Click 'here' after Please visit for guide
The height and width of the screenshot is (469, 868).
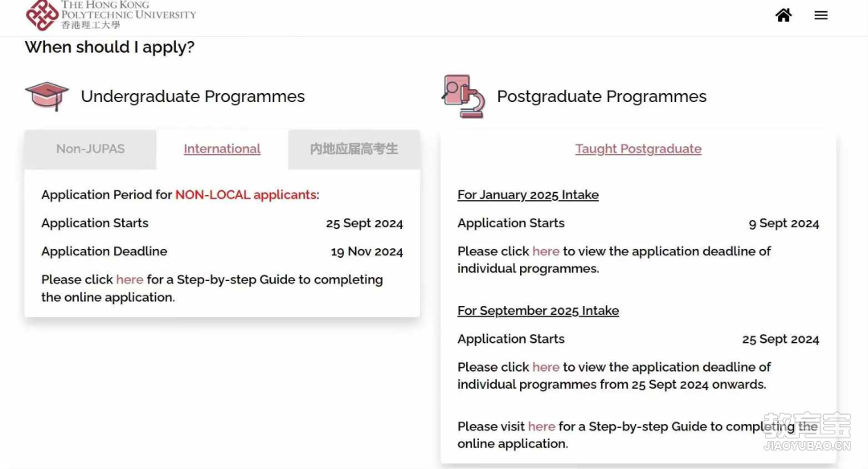(542, 426)
